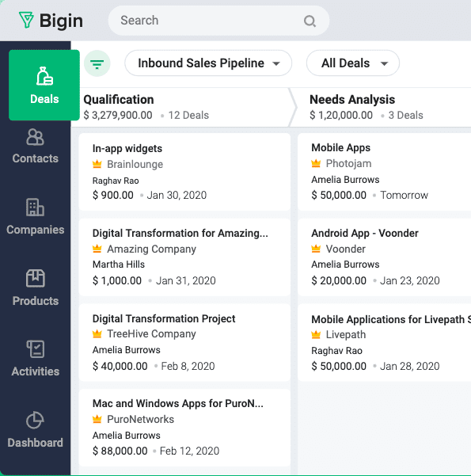Click the Amazing Company name
The width and height of the screenshot is (471, 476).
[x=151, y=249]
